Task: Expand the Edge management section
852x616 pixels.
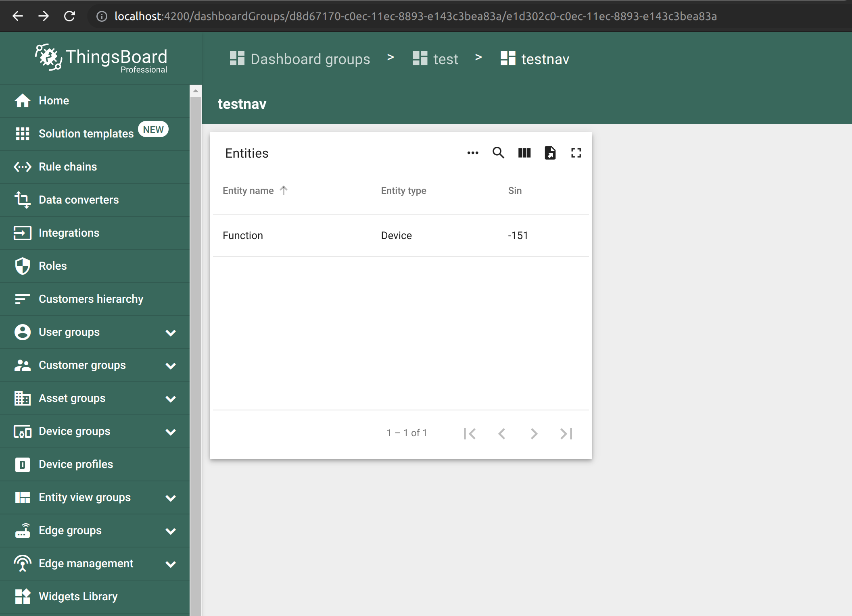Action: (x=171, y=564)
